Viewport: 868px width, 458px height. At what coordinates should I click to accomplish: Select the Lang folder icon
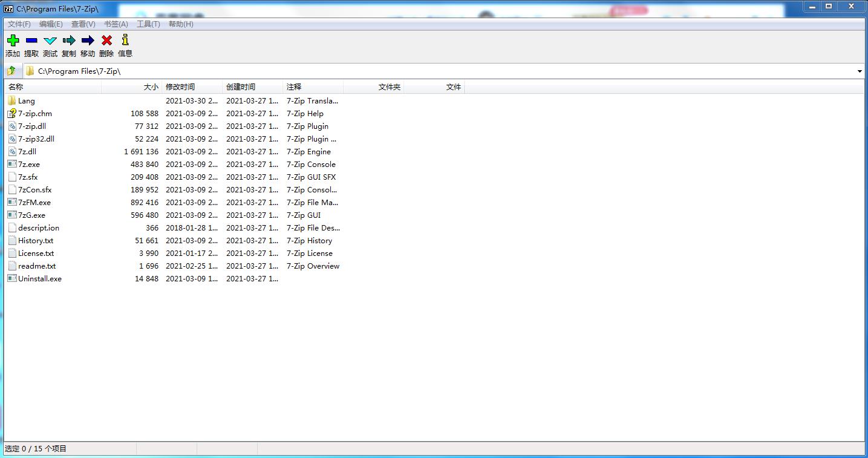[12, 101]
